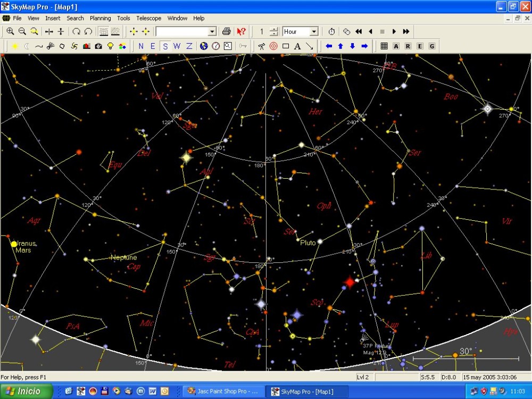Click the first yellow star arrows icon
This screenshot has height=399, width=532.
134,31
